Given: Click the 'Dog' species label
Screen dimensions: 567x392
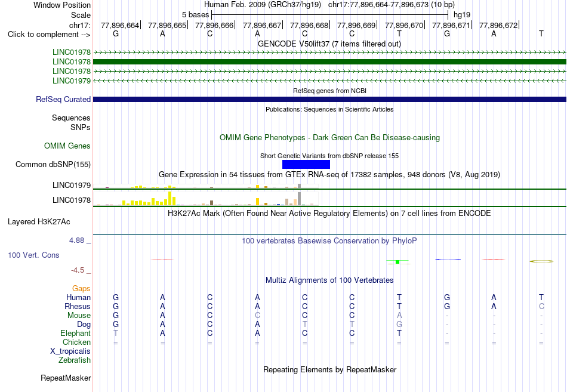Looking at the screenshot, I should (84, 325).
